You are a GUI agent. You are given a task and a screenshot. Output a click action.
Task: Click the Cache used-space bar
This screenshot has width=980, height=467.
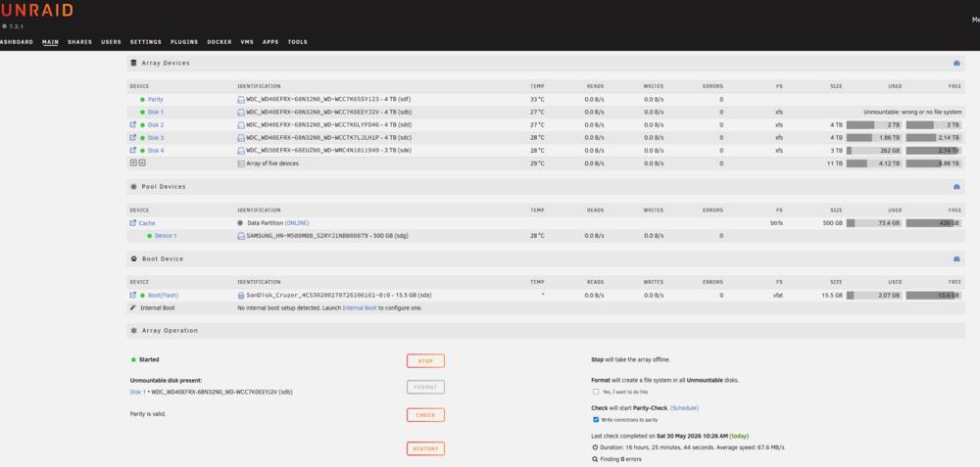874,223
